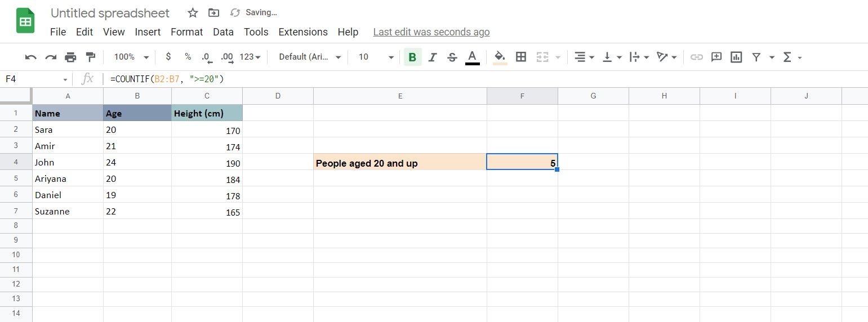
Task: Open the fill color picker
Action: pos(500,57)
